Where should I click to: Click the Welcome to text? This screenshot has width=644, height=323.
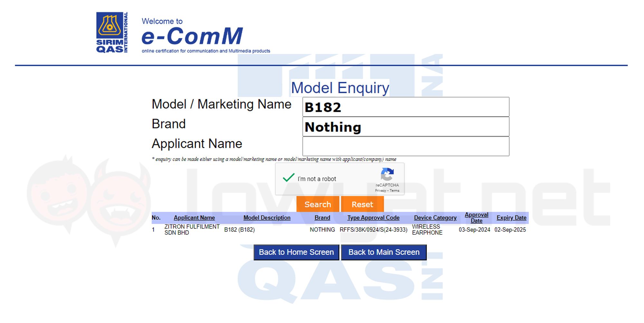pos(162,21)
